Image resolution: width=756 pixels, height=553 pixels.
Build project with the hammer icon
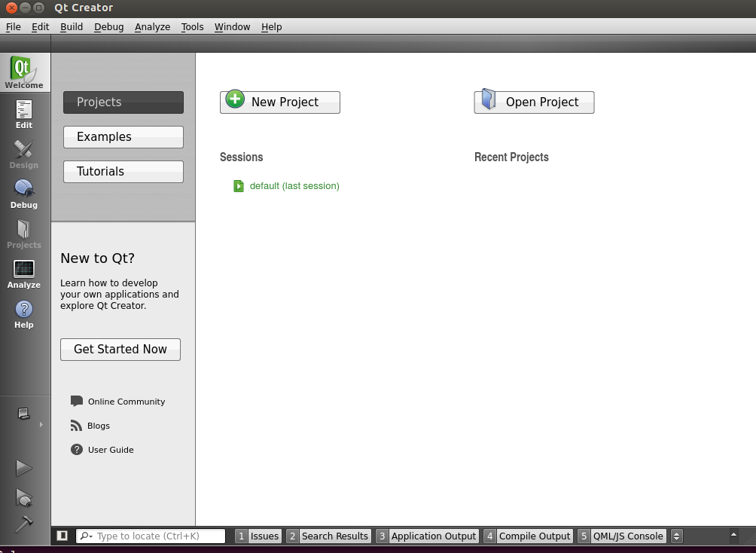(x=23, y=524)
